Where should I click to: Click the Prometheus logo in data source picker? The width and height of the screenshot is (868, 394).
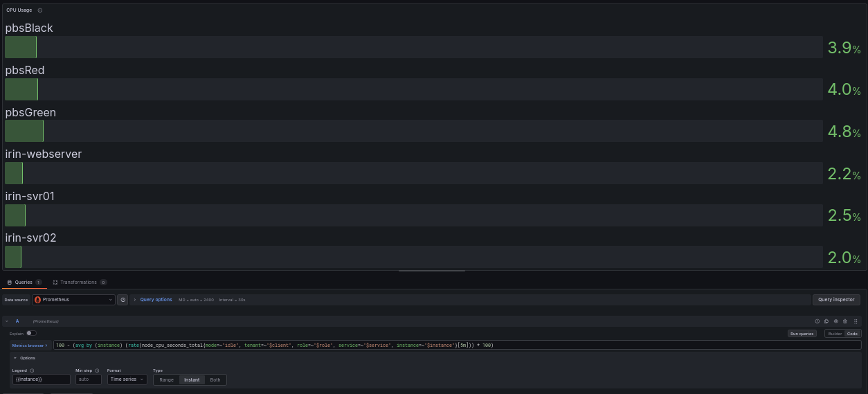tap(38, 300)
